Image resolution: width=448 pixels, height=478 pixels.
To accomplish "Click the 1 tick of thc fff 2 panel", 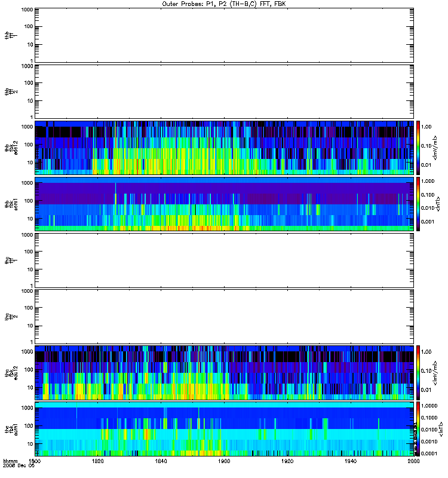I will 32,342.
